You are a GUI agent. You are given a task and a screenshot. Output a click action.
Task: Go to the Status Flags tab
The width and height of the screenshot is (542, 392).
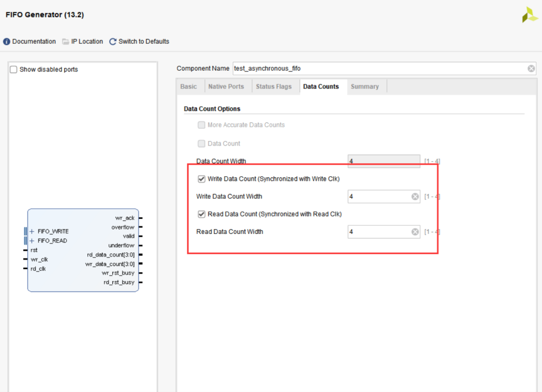274,86
